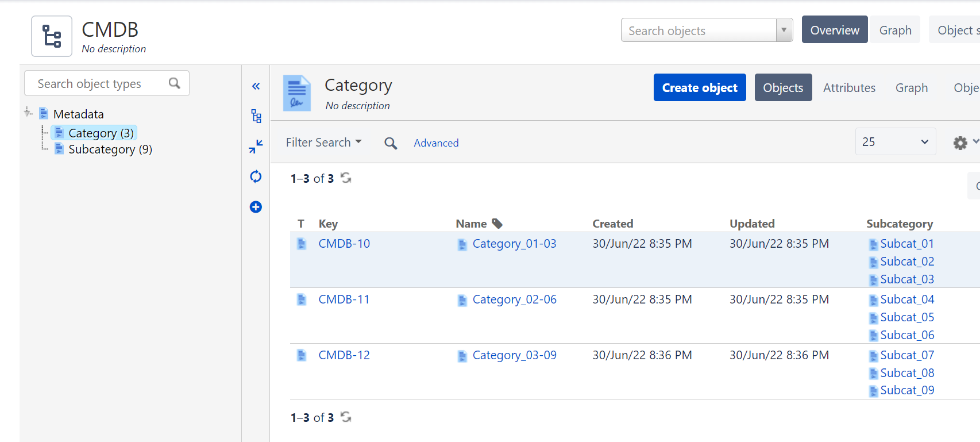
Task: Sort by the Created column header
Action: [613, 224]
